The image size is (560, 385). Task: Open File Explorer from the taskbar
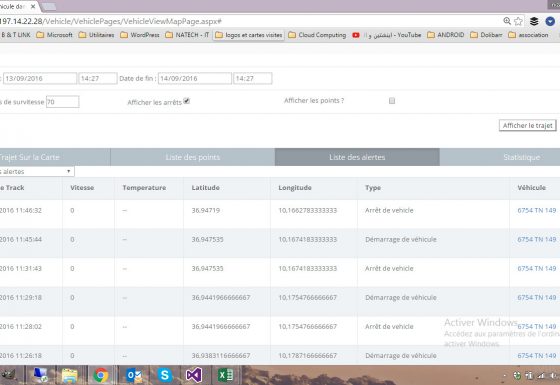[x=70, y=375]
